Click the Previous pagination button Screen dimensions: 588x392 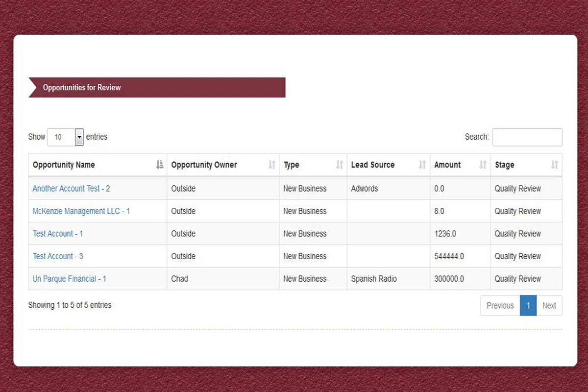pyautogui.click(x=500, y=305)
